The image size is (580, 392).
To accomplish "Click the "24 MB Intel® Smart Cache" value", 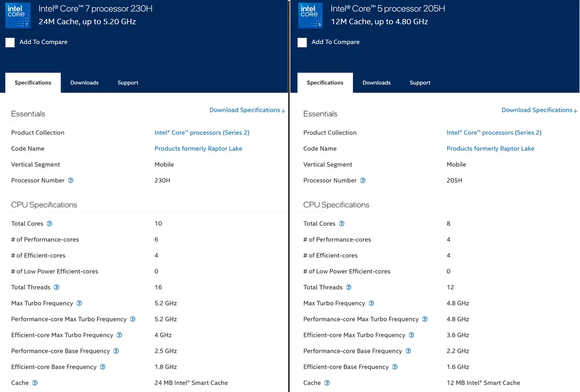I will point(191,383).
